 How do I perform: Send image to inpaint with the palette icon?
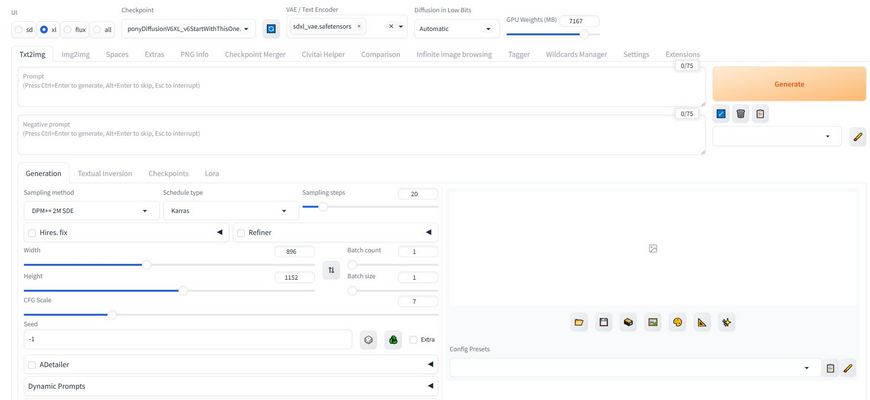pyautogui.click(x=677, y=322)
